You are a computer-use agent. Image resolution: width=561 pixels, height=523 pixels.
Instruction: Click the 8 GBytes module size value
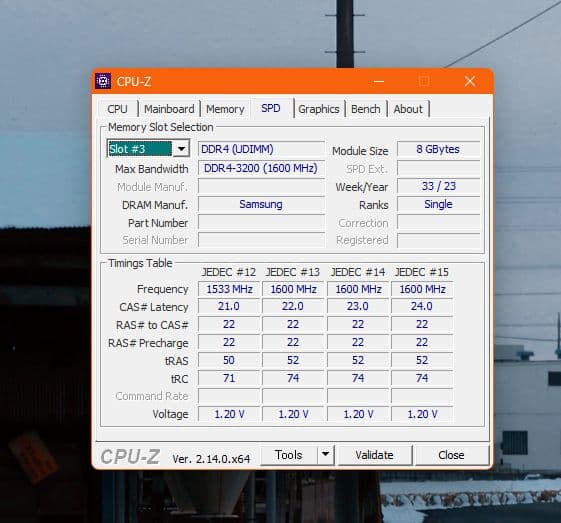(x=438, y=149)
